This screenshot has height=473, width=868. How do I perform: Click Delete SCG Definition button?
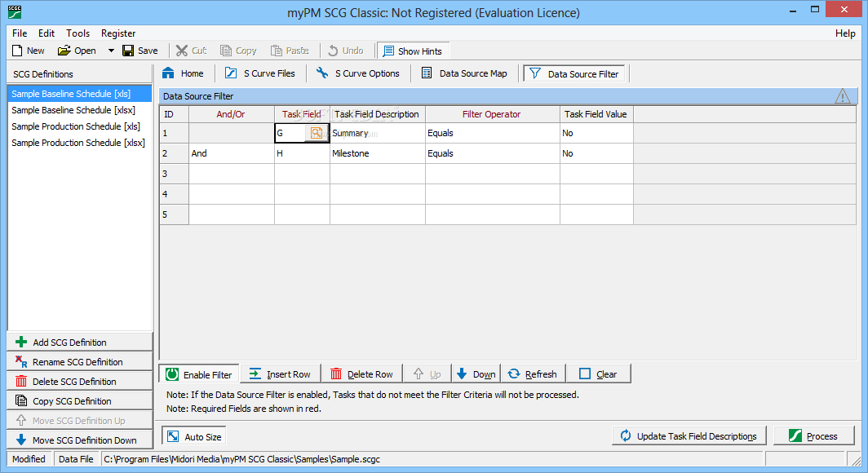click(x=80, y=381)
